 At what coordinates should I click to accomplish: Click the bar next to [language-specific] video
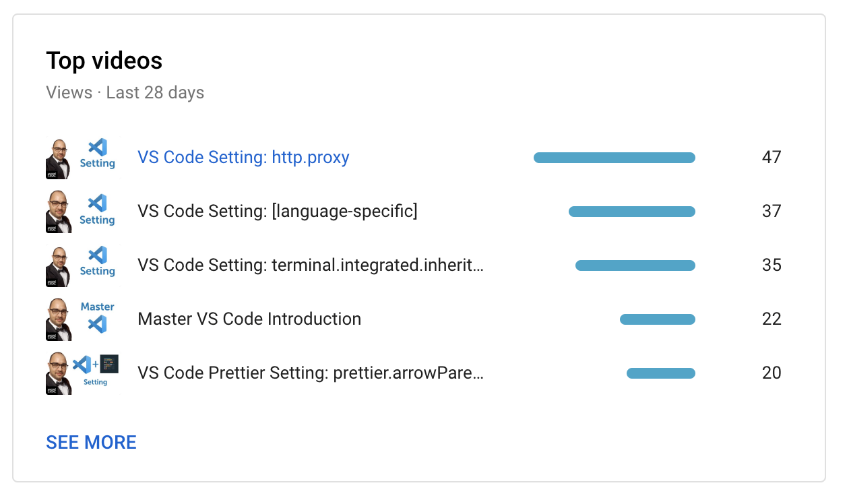click(632, 211)
